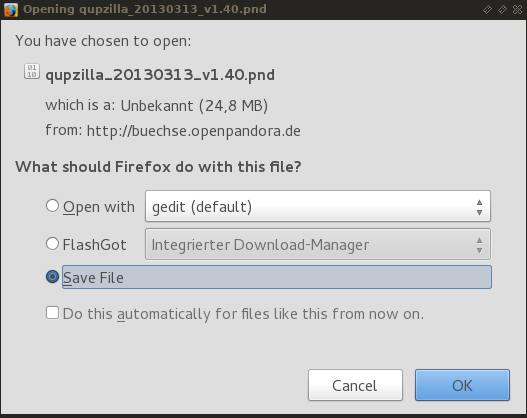Expand the Integrierter Download-Manager dropdown
This screenshot has height=418, width=527.
pyautogui.click(x=318, y=244)
